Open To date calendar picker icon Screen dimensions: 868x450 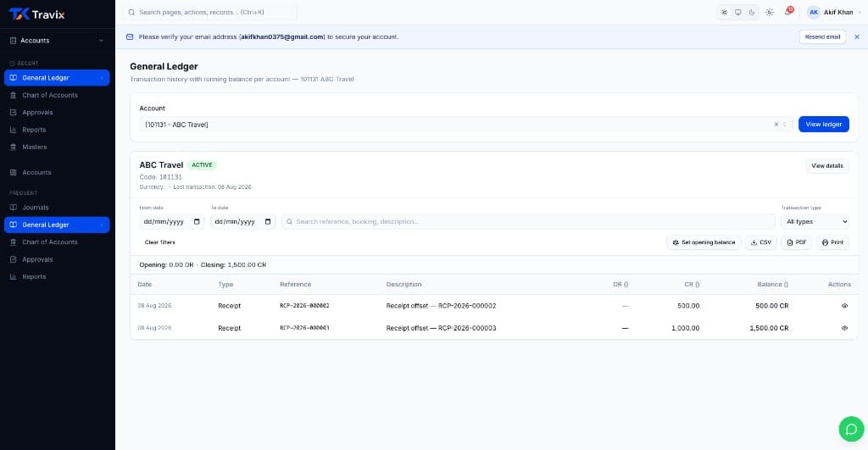[x=268, y=221]
